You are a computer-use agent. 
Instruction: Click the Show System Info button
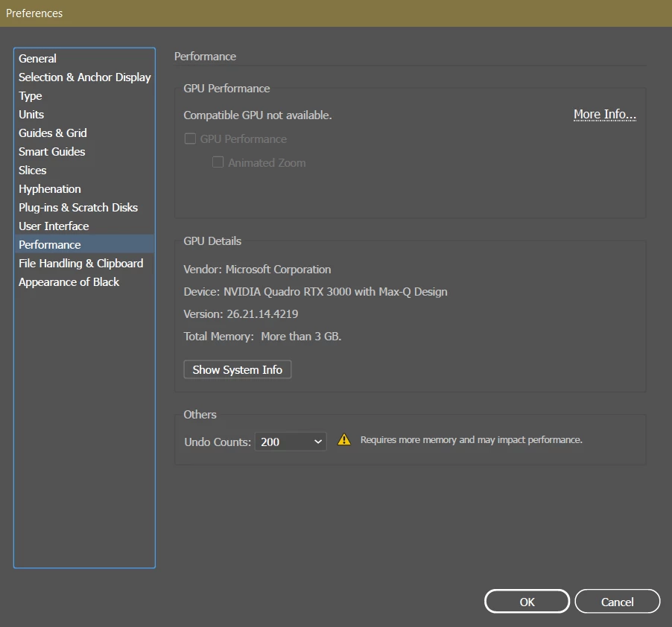tap(238, 369)
